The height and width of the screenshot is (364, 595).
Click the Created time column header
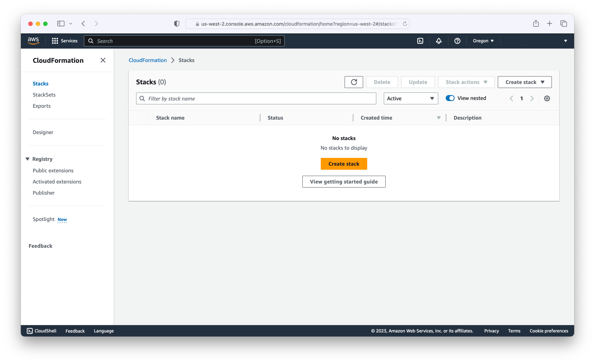point(376,118)
